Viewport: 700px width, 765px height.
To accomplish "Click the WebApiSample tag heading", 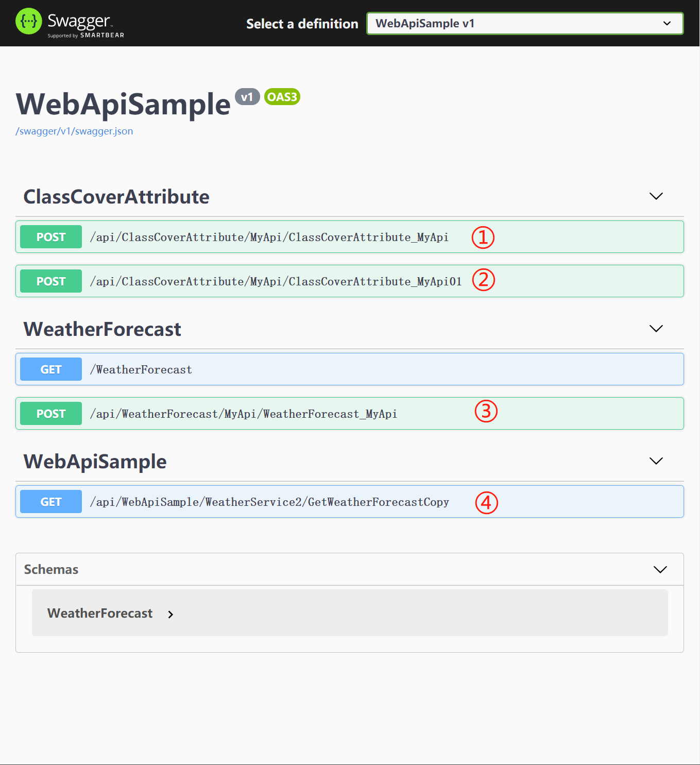I will click(95, 462).
